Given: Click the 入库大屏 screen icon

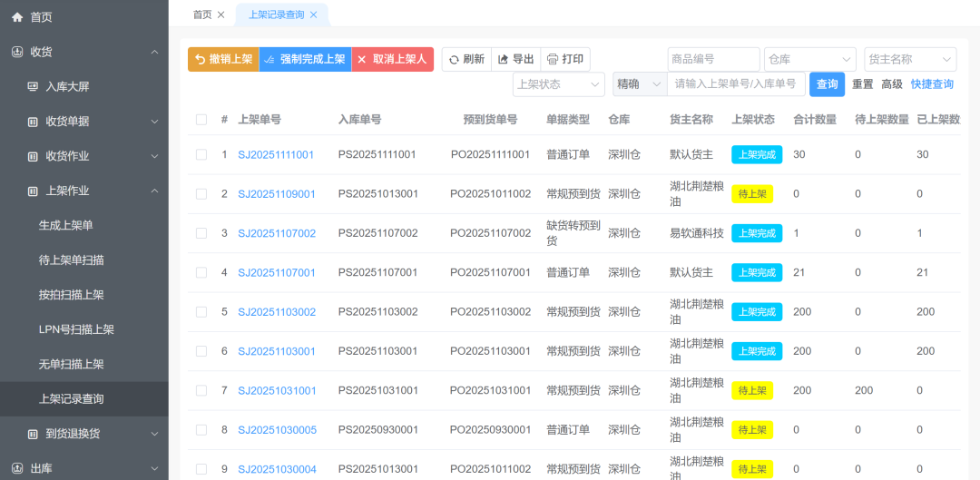Looking at the screenshot, I should 33,87.
